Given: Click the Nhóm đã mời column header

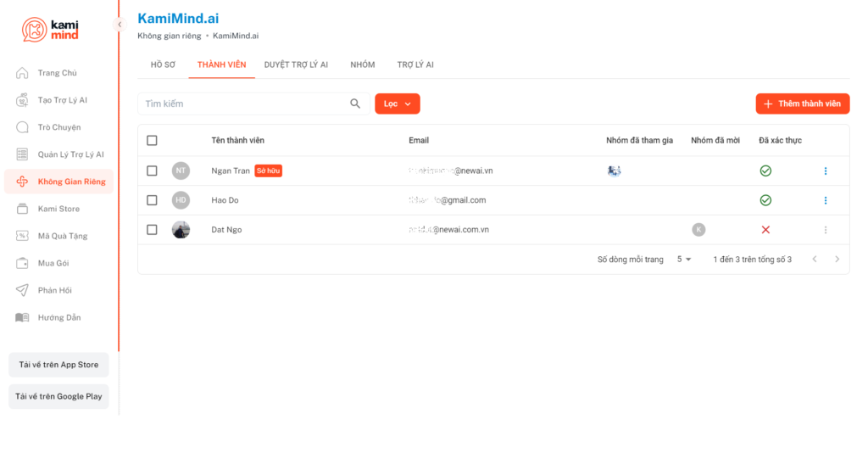Looking at the screenshot, I should (715, 140).
